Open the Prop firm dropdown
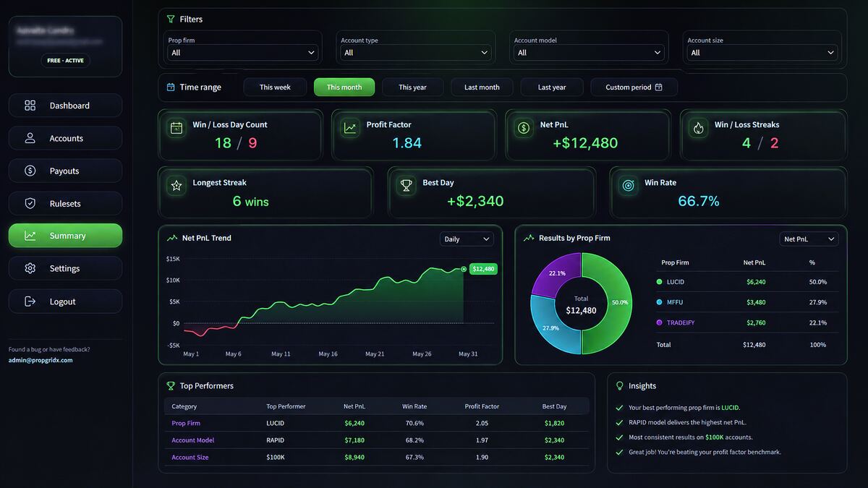This screenshot has height=488, width=868. 242,52
